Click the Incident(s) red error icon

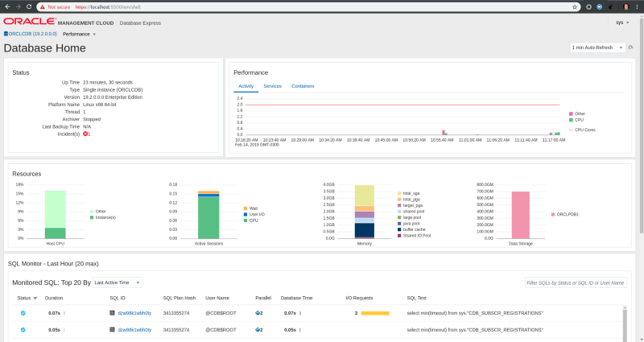pyautogui.click(x=85, y=134)
